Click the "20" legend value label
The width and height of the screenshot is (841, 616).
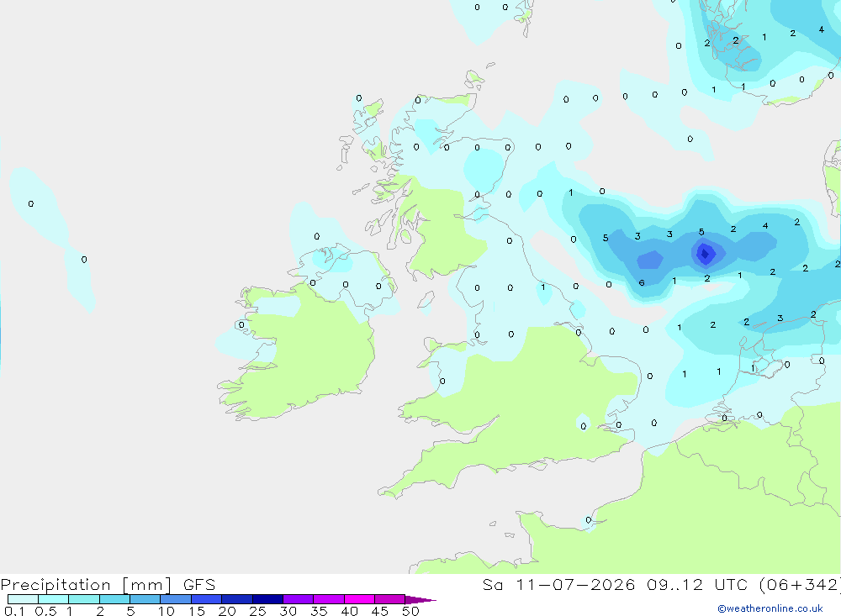[x=227, y=611]
